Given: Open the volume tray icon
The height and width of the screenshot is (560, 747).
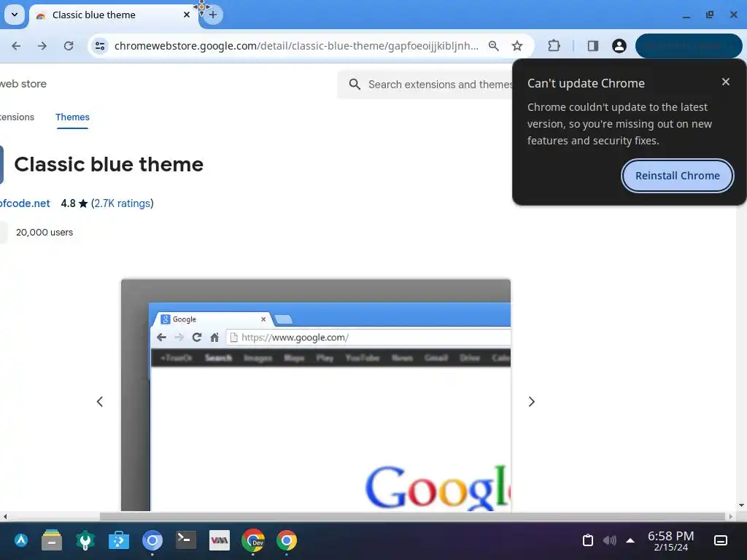Looking at the screenshot, I should (x=609, y=540).
